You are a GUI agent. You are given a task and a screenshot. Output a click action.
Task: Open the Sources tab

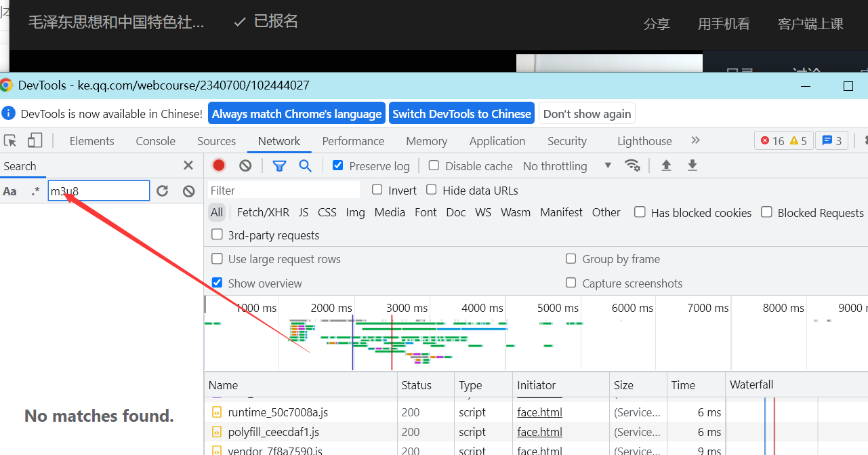216,141
